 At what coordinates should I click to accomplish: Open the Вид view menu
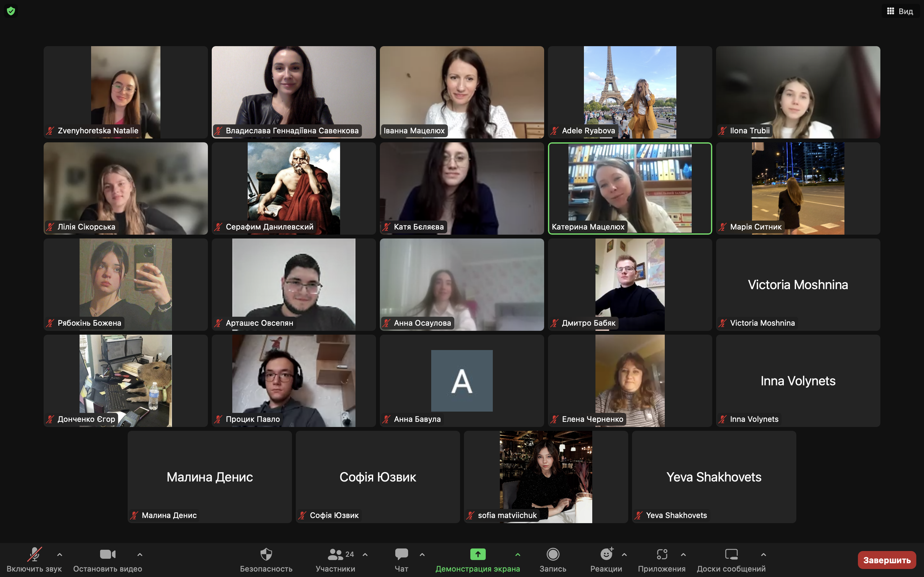point(900,11)
